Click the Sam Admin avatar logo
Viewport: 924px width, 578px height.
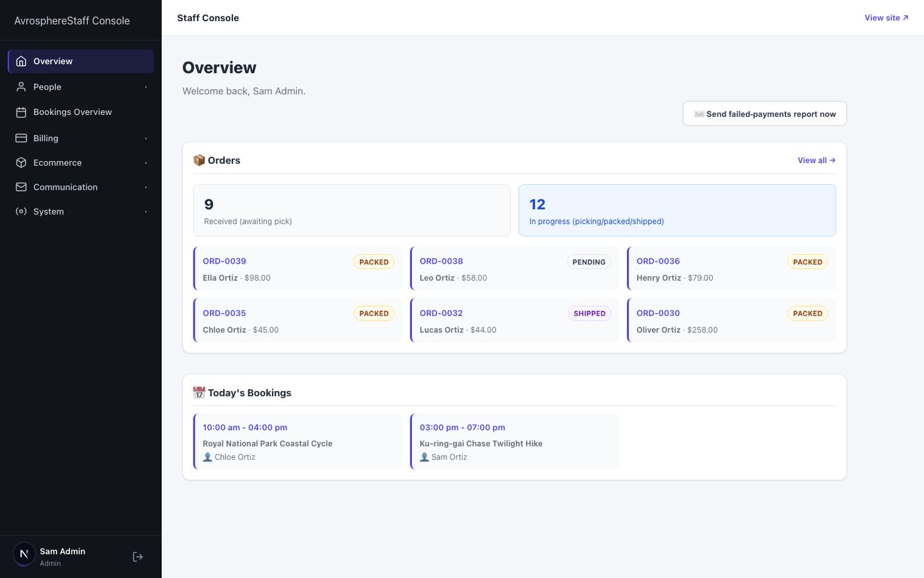24,554
